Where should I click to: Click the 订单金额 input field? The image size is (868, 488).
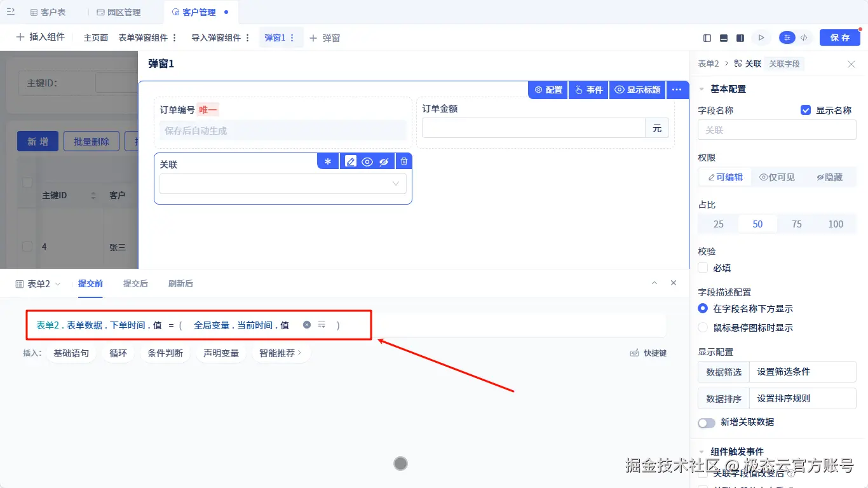click(x=534, y=128)
